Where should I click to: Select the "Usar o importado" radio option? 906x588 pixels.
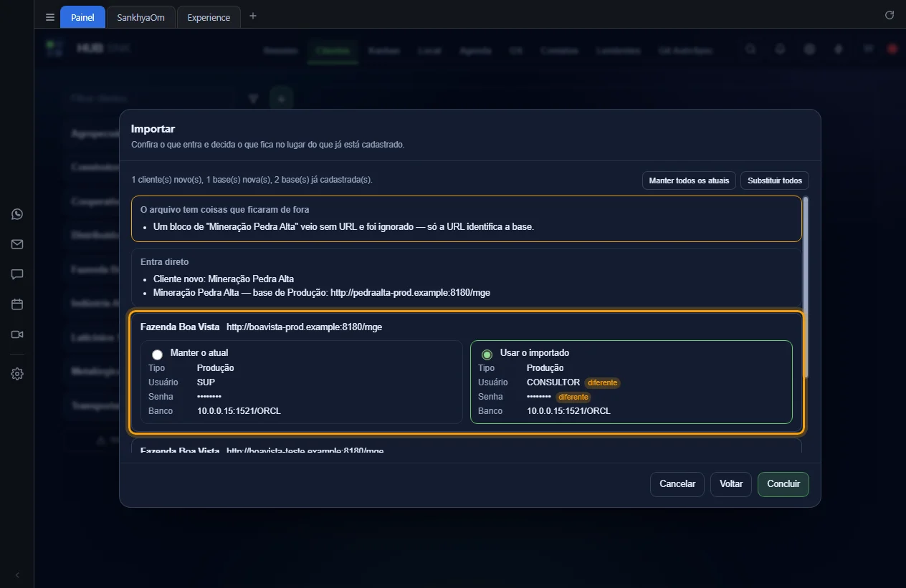coord(487,355)
